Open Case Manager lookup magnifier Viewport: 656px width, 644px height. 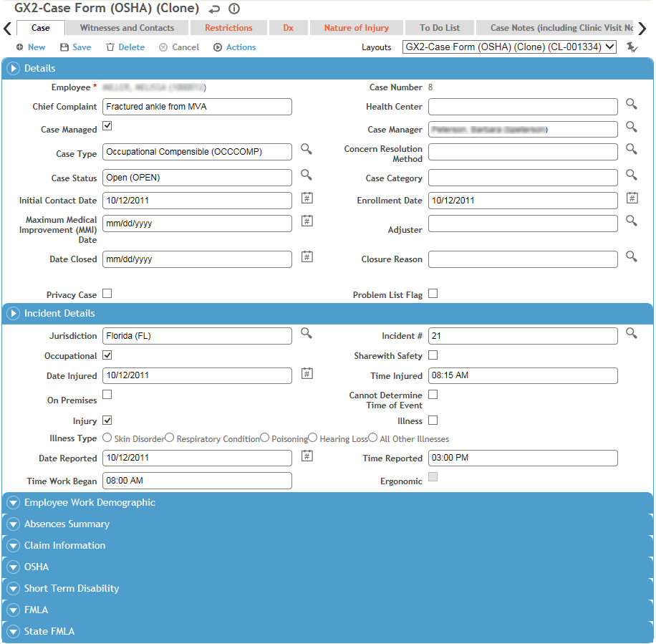pyautogui.click(x=632, y=127)
